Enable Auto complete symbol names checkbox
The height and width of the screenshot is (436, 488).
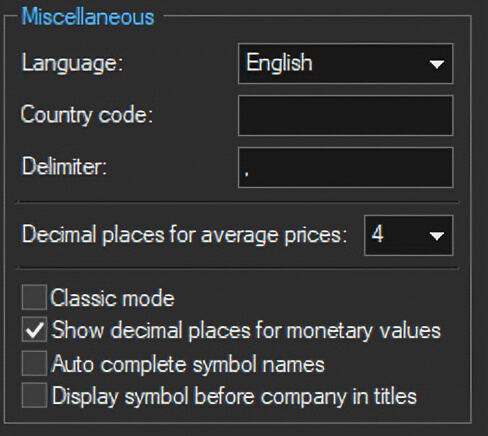pyautogui.click(x=34, y=363)
